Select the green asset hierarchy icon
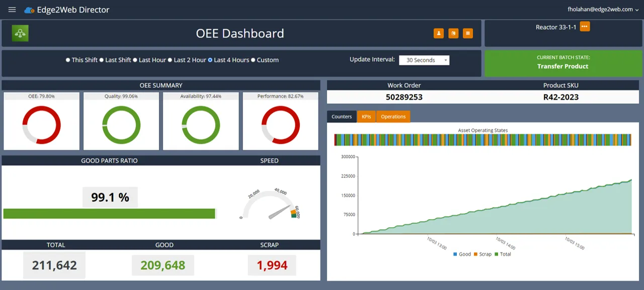This screenshot has width=644, height=290. [20, 33]
